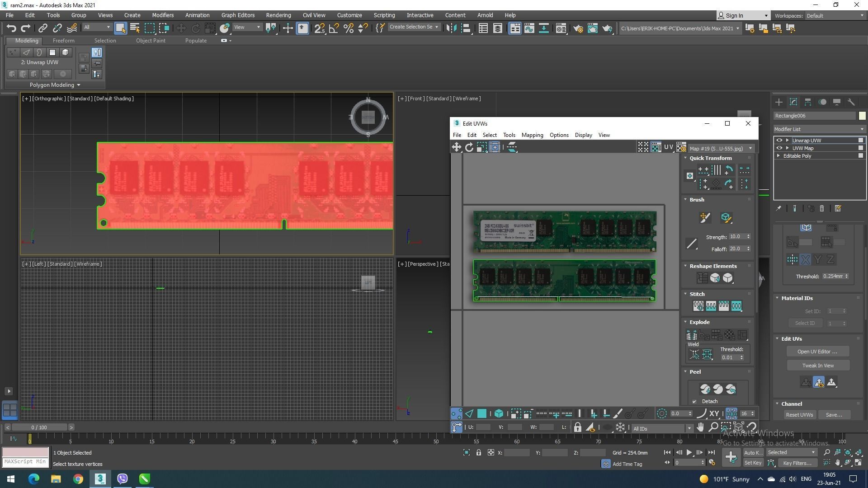Viewport: 868px width, 488px height.
Task: Click the Brush Strength input field
Action: pos(736,237)
